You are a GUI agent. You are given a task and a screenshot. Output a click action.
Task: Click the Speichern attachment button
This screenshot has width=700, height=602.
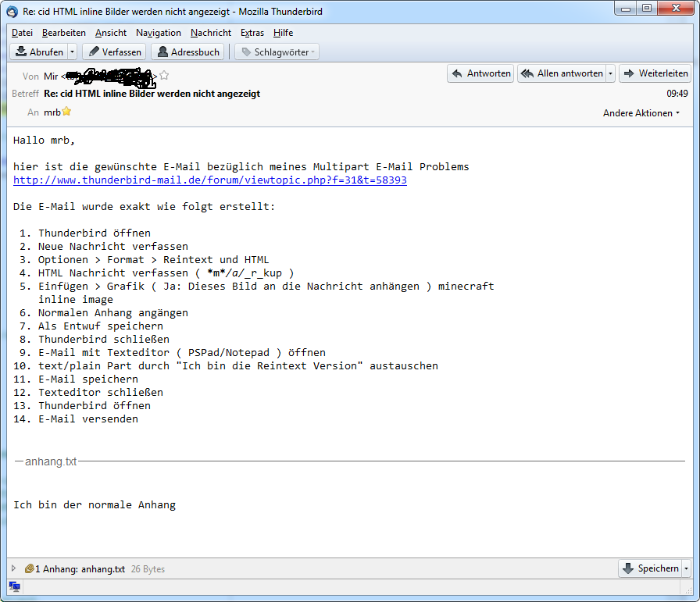[651, 568]
